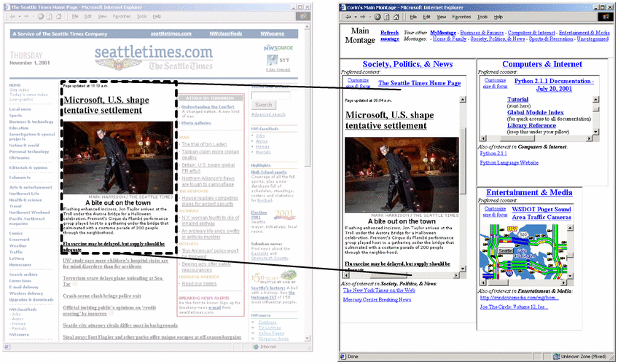Open the Tools menu in Main Montage window
The image size is (618, 364).
tap(482, 16)
